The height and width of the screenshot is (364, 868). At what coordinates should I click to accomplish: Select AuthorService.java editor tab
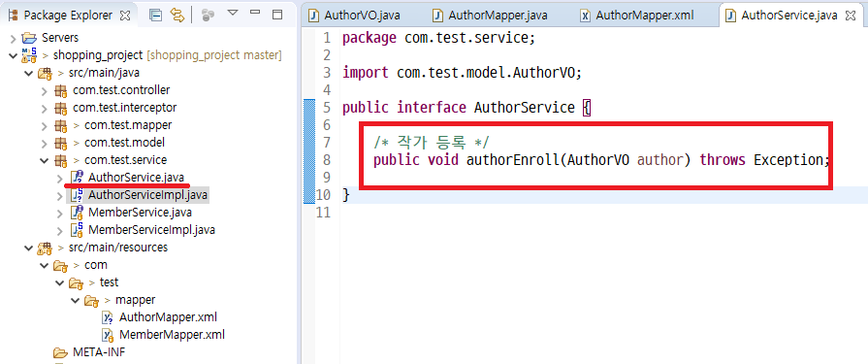(788, 16)
